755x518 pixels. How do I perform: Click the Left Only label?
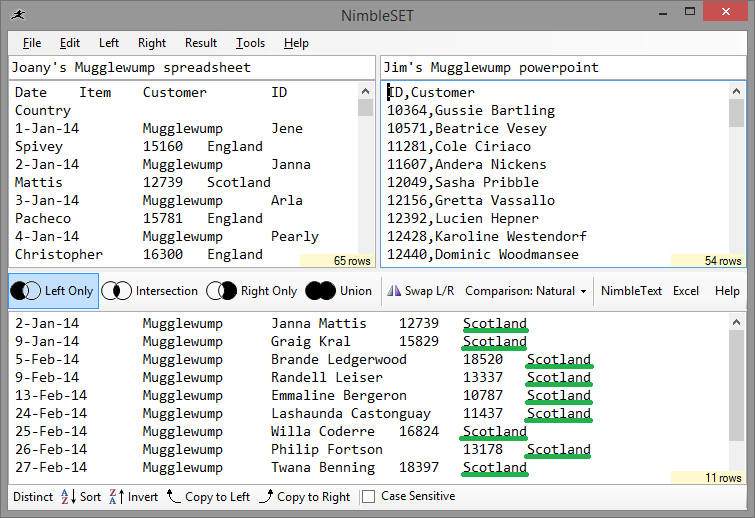pos(69,291)
